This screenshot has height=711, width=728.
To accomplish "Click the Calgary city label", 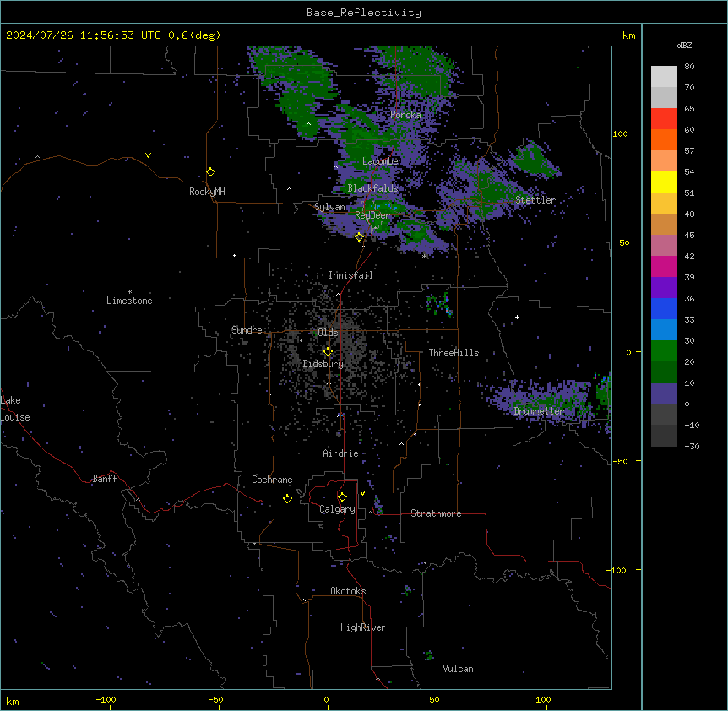I will point(338,509).
